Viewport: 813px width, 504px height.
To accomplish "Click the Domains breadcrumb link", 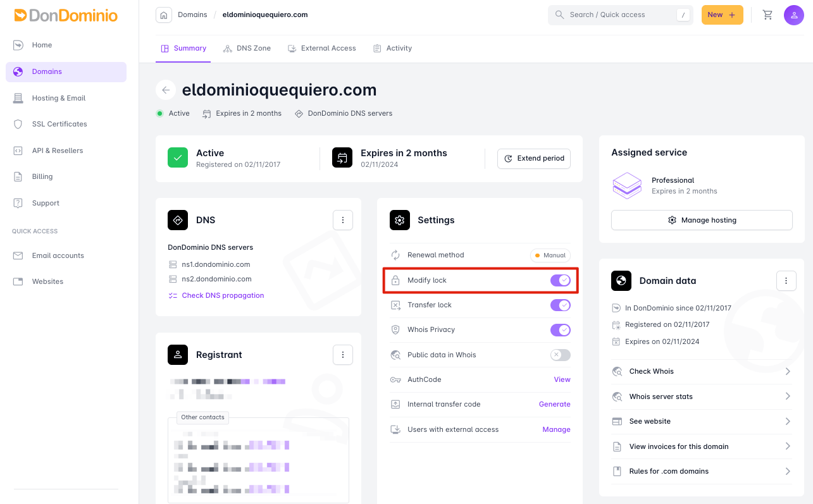I will tap(192, 15).
